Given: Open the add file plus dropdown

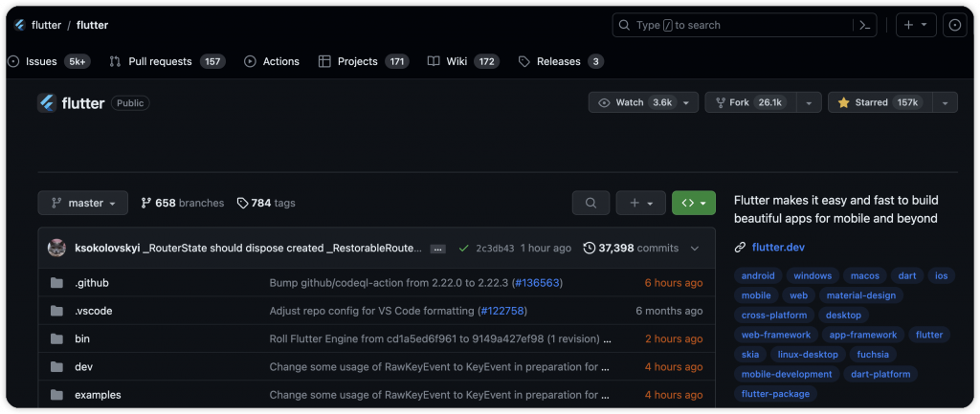Looking at the screenshot, I should (x=640, y=203).
